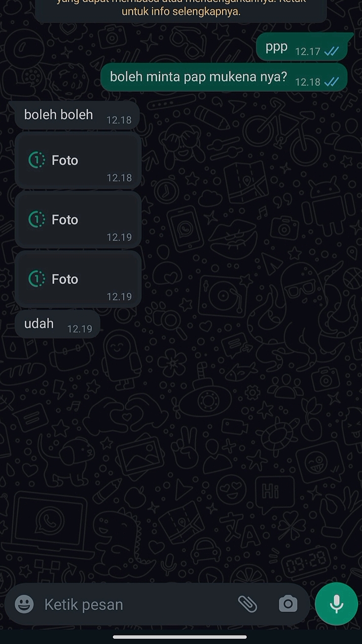
Task: Open the final Foto message above "udah"
Action: pos(78,279)
